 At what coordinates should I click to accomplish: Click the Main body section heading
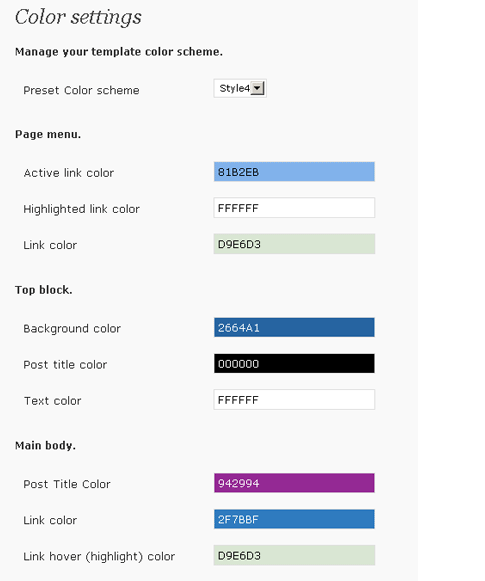[x=45, y=445]
